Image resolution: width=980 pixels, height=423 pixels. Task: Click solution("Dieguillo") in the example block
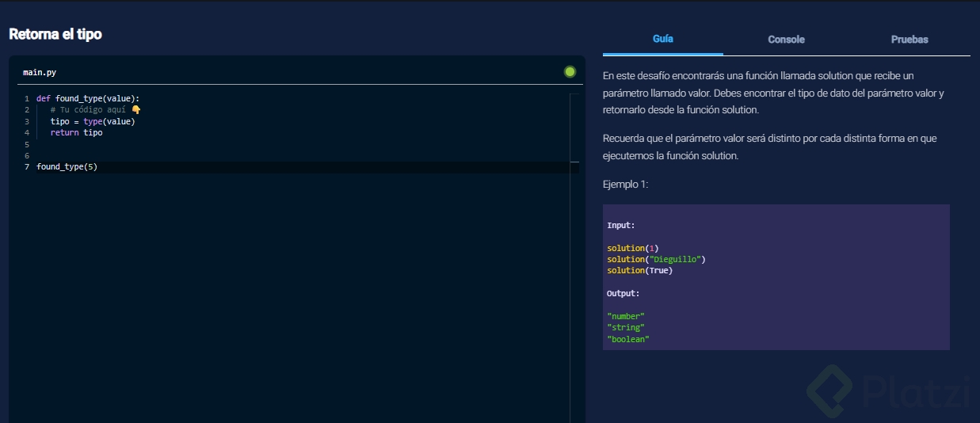656,259
